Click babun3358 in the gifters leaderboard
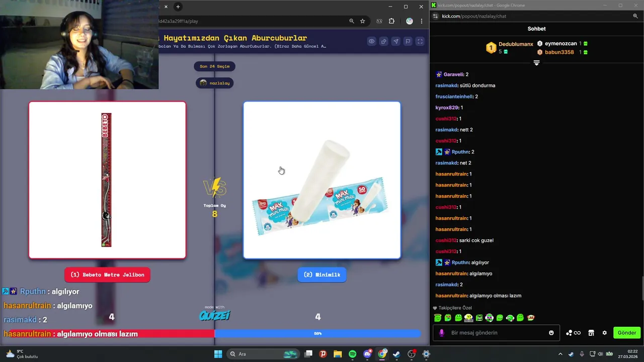 [559, 52]
